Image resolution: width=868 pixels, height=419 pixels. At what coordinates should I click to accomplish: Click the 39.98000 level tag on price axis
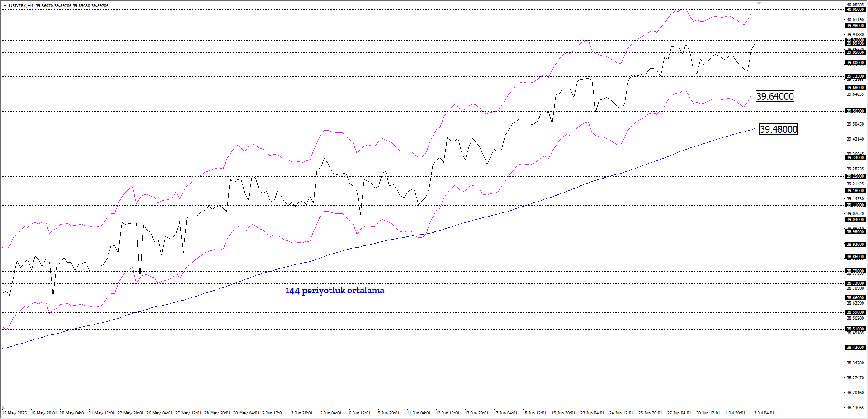coord(855,26)
